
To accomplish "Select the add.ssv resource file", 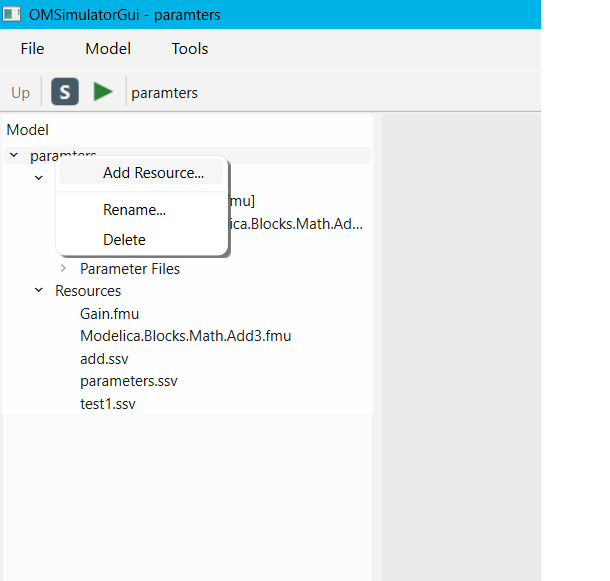I will (x=104, y=359).
